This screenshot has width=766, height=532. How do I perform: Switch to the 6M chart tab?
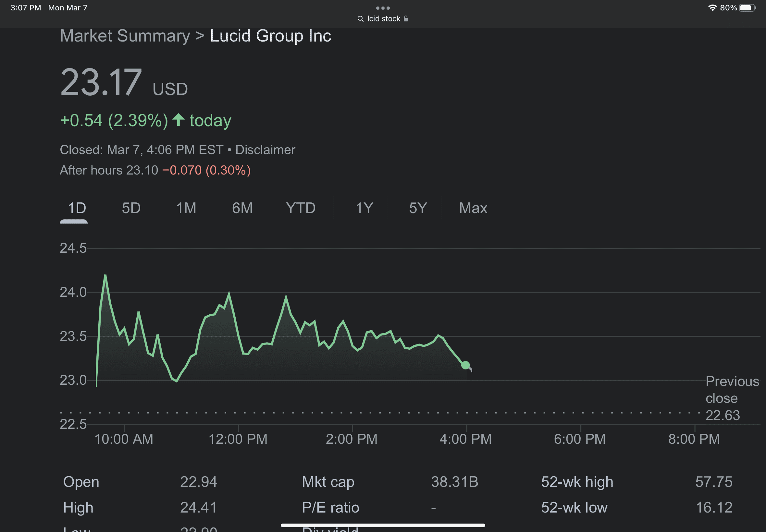pyautogui.click(x=242, y=208)
